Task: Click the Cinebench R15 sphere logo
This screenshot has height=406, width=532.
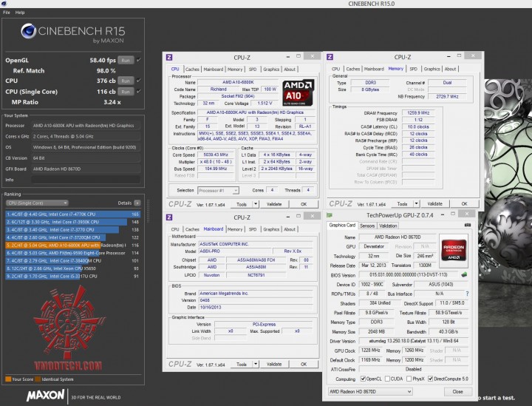Action: coord(29,31)
